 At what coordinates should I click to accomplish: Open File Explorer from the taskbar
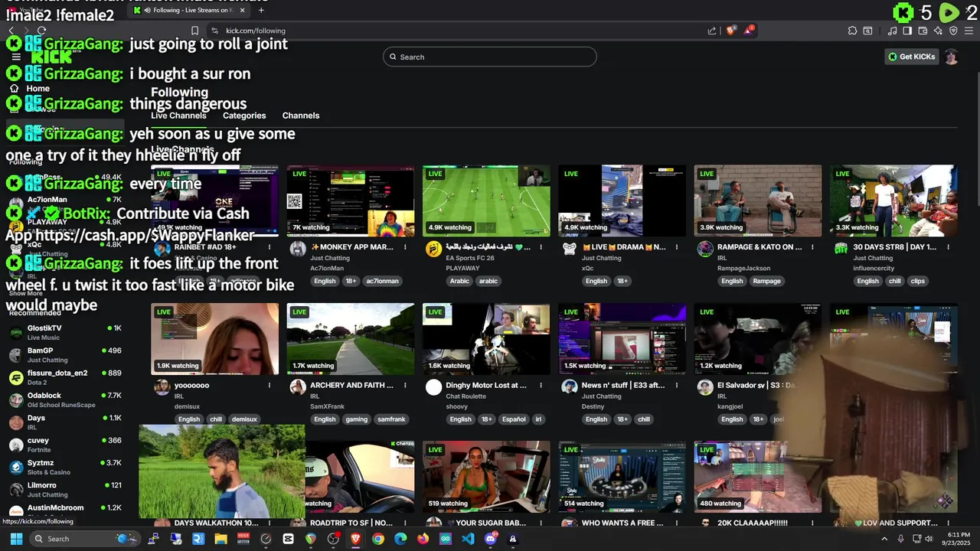pos(220,539)
